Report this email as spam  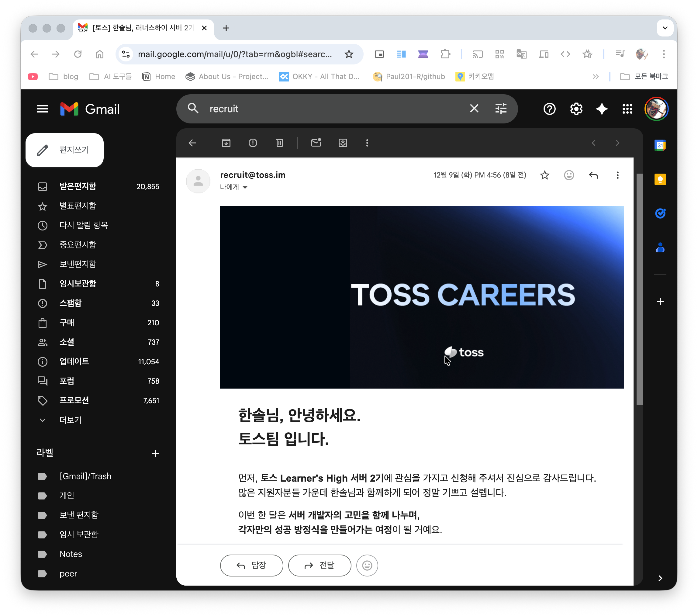tap(253, 143)
